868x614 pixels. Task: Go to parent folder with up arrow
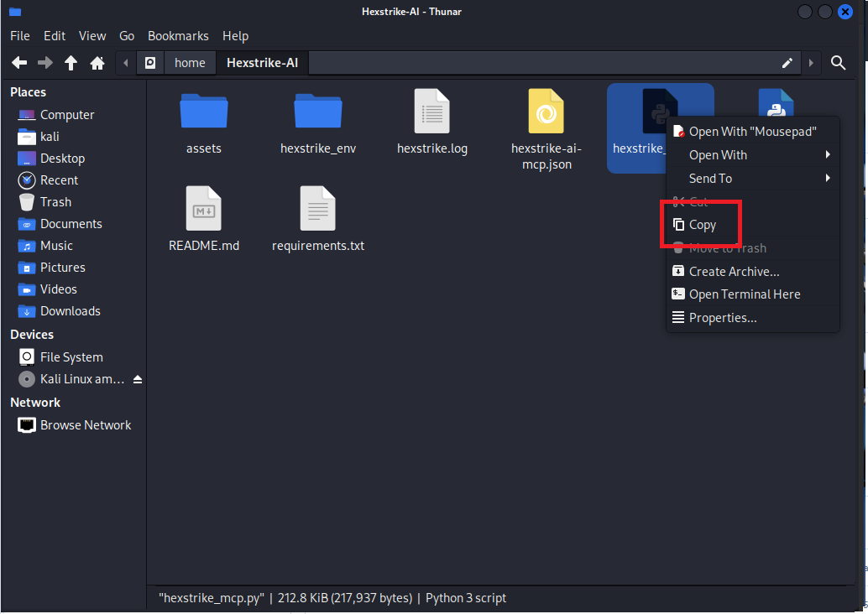[x=71, y=63]
